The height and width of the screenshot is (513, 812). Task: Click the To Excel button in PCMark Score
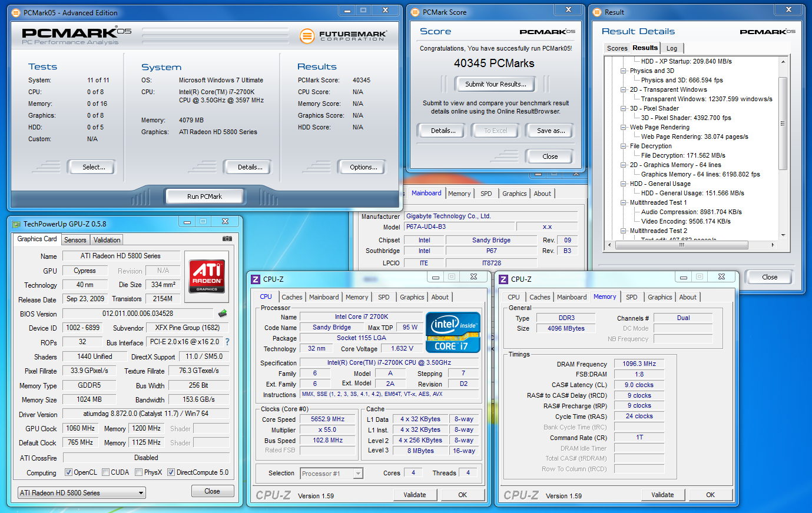[495, 131]
